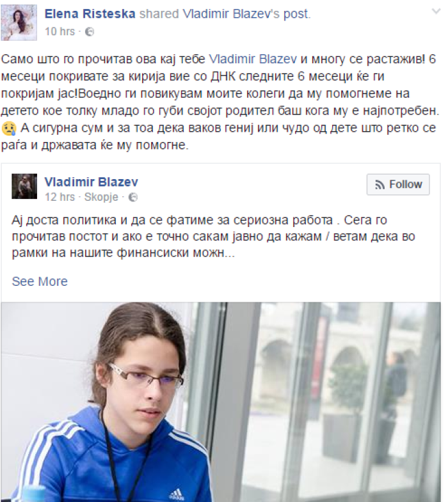The image size is (448, 502).
Task: Click the globe privacy icon beside 10 hrs
Action: click(x=90, y=32)
